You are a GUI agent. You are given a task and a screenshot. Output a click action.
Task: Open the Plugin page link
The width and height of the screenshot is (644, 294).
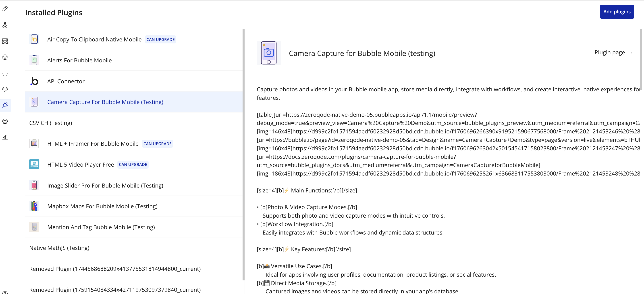click(613, 53)
